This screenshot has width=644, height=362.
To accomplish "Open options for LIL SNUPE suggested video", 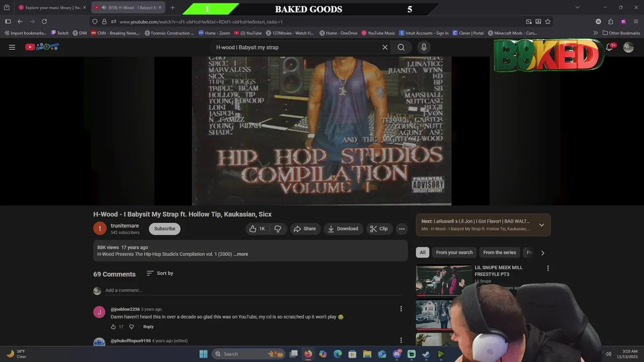I will tap(548, 268).
